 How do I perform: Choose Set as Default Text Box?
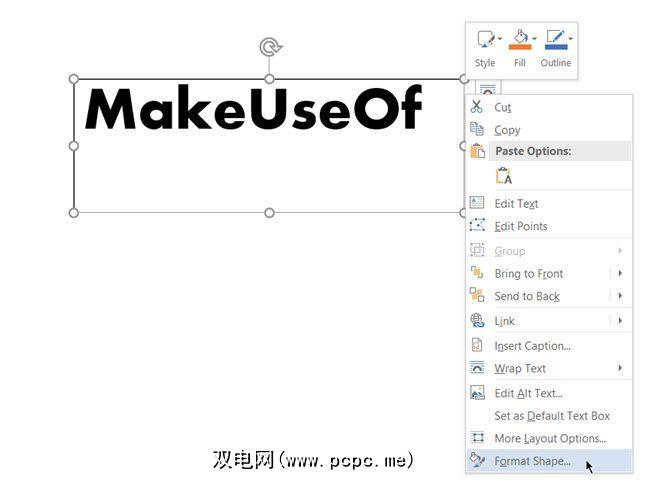click(549, 415)
